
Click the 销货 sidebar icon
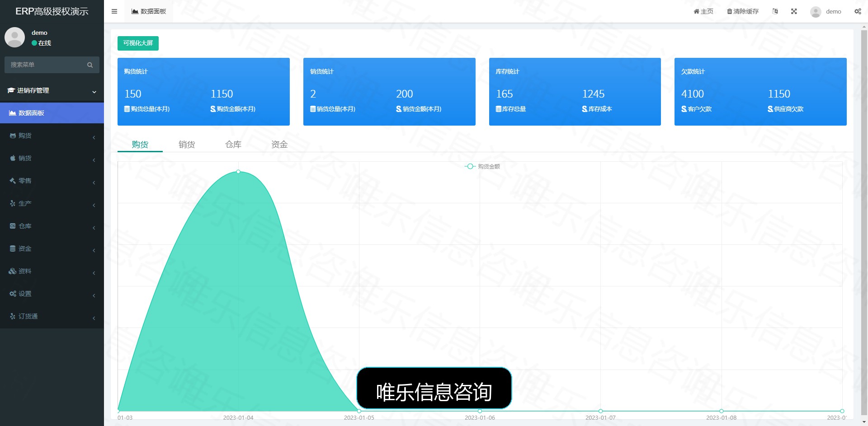(x=13, y=158)
